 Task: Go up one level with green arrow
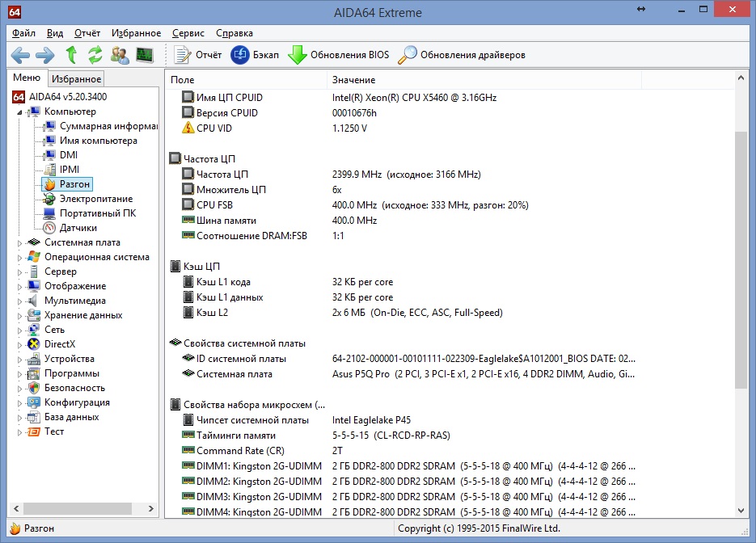click(71, 55)
